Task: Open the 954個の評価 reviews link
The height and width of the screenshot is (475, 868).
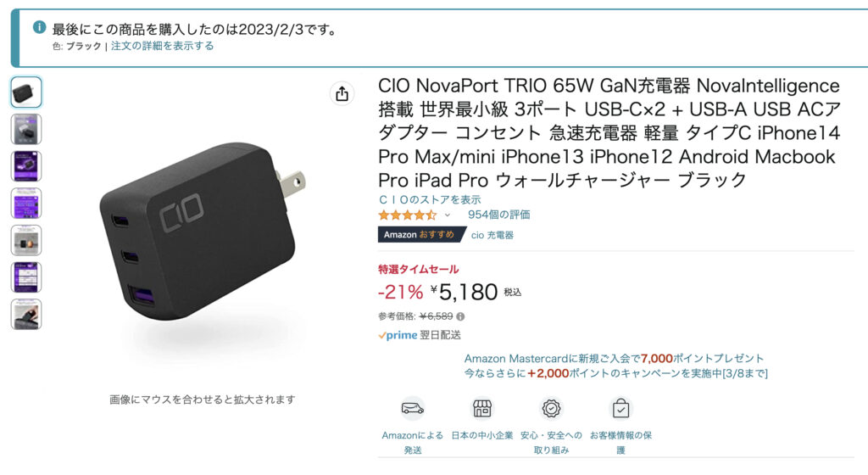Action: [498, 215]
